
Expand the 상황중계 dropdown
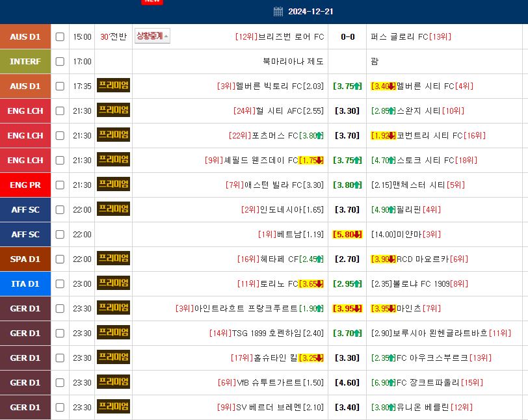tap(152, 36)
